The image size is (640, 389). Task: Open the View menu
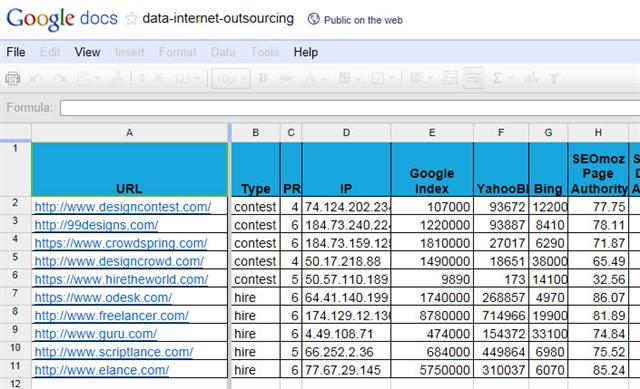click(87, 52)
